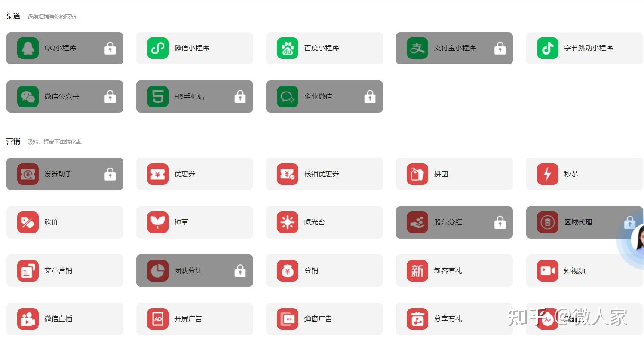Select the 种草 sprout icon
This screenshot has width=644, height=343.
158,222
